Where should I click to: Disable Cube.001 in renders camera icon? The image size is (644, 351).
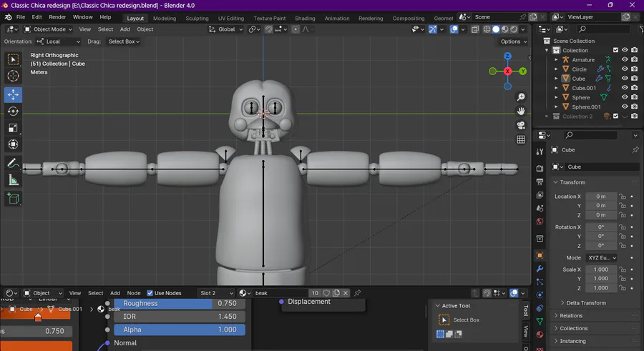(x=635, y=88)
